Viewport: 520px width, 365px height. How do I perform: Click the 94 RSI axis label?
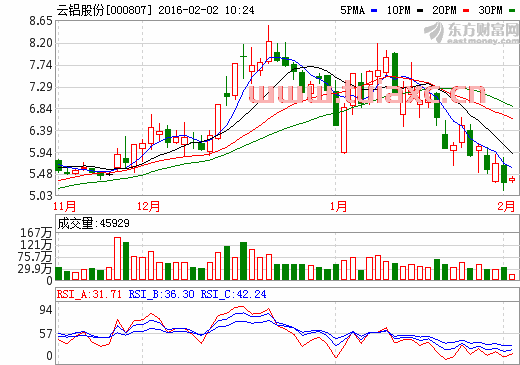tap(46, 310)
